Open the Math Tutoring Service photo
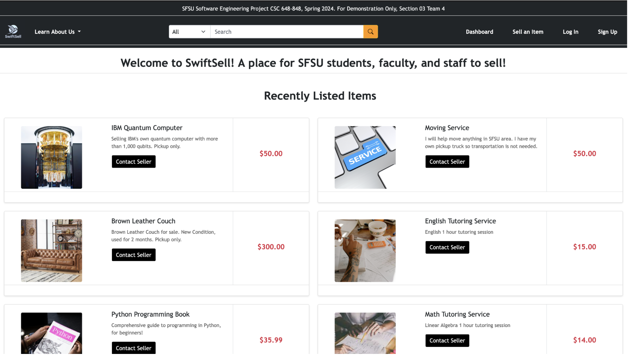 [365, 333]
